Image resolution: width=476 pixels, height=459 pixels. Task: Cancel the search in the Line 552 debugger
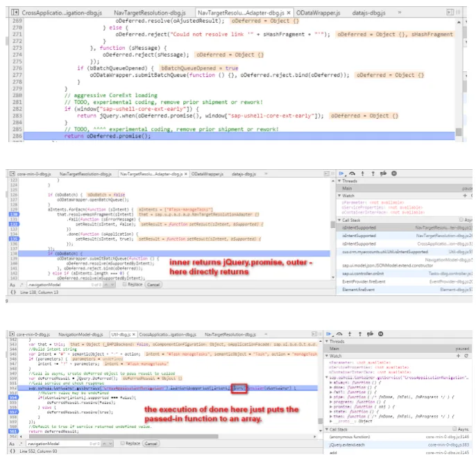click(x=151, y=444)
